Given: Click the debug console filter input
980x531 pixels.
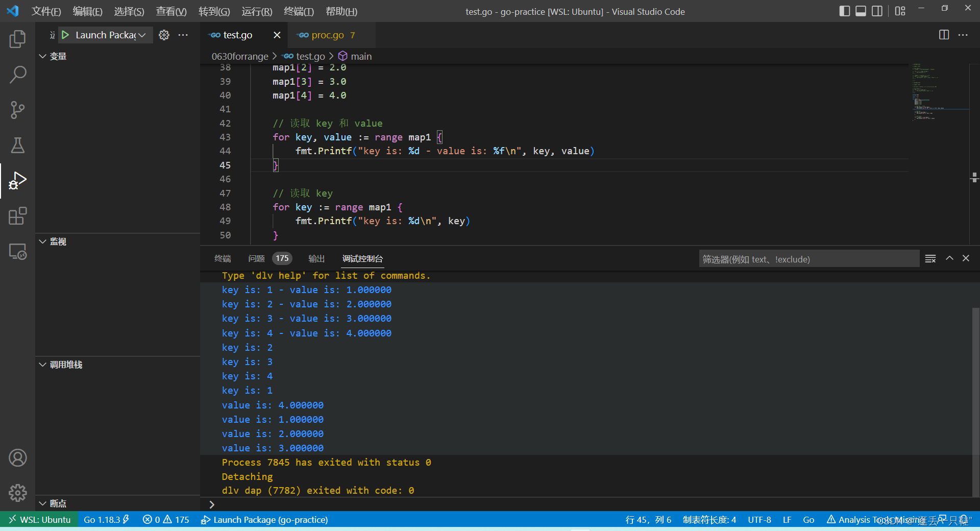Looking at the screenshot, I should point(809,259).
